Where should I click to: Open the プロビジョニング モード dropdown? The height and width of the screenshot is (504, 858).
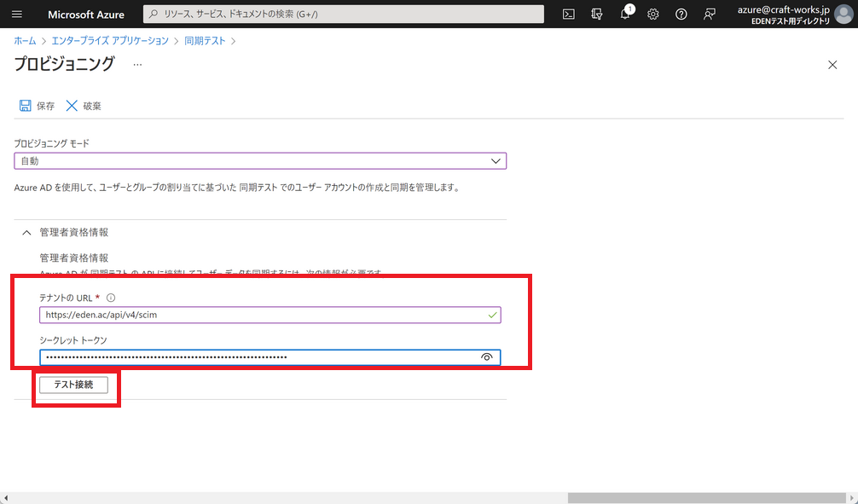tap(260, 161)
